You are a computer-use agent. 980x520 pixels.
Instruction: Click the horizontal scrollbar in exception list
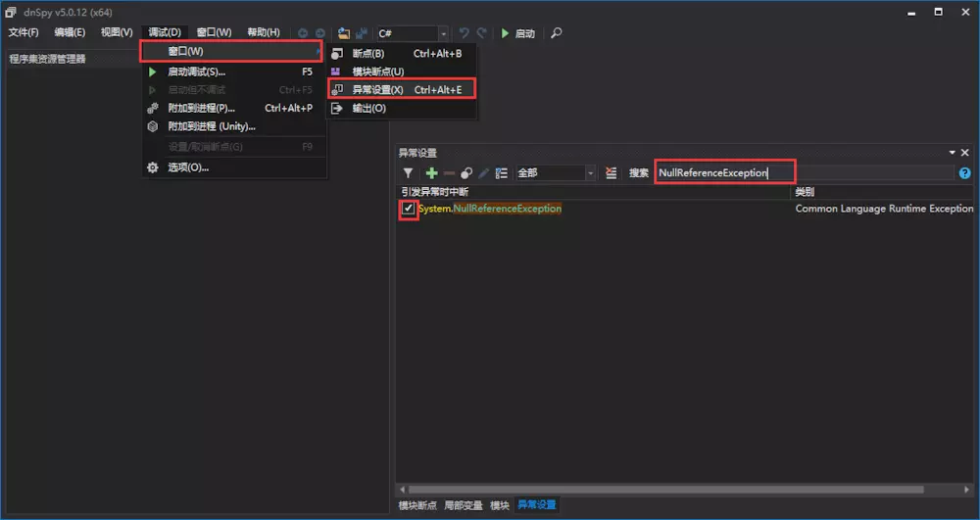tap(665, 490)
